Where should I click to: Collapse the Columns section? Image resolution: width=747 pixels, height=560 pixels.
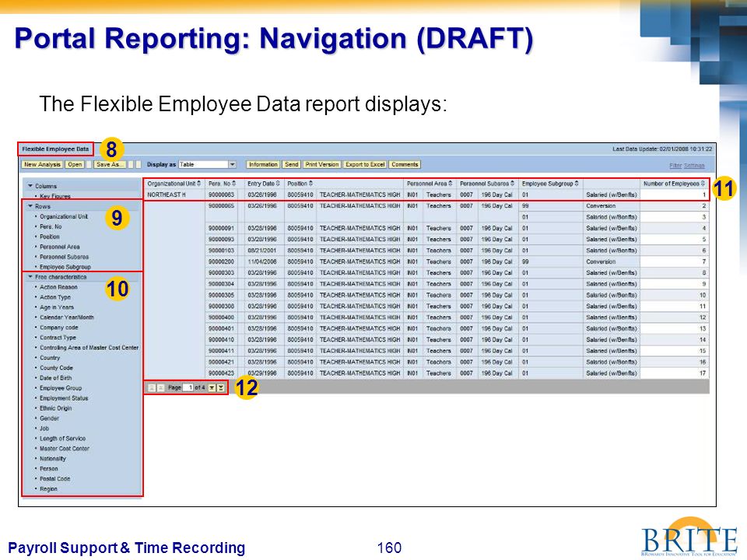click(30, 186)
